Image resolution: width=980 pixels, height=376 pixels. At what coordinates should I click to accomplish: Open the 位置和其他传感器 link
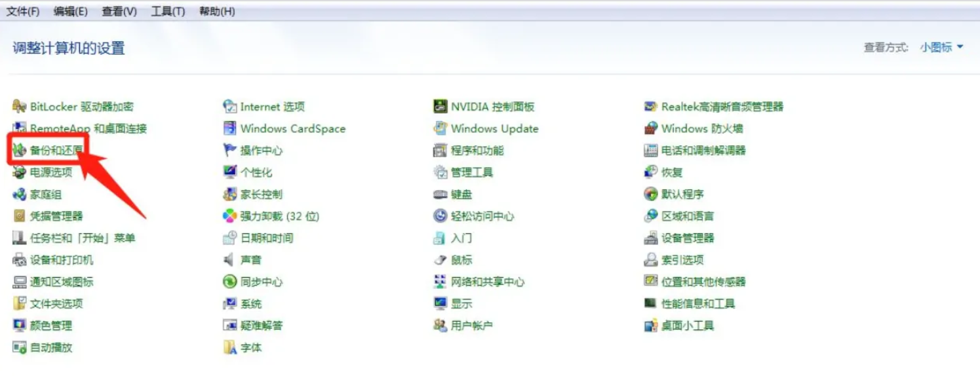click(x=703, y=282)
